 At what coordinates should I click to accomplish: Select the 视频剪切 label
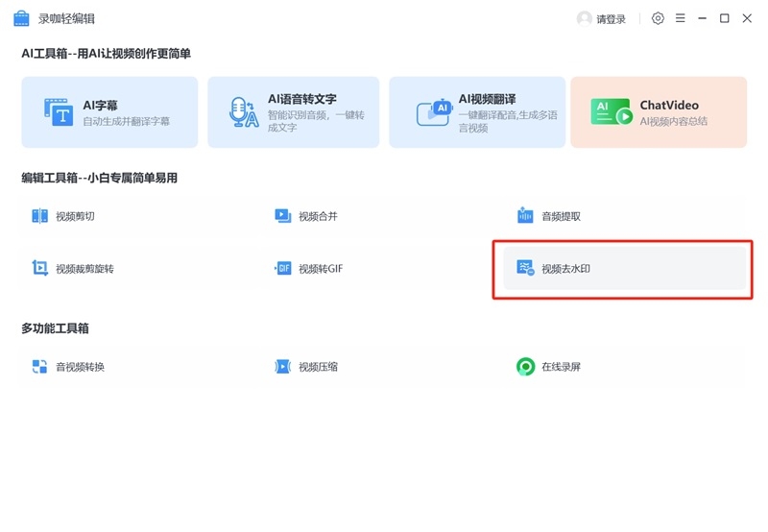pyautogui.click(x=75, y=216)
